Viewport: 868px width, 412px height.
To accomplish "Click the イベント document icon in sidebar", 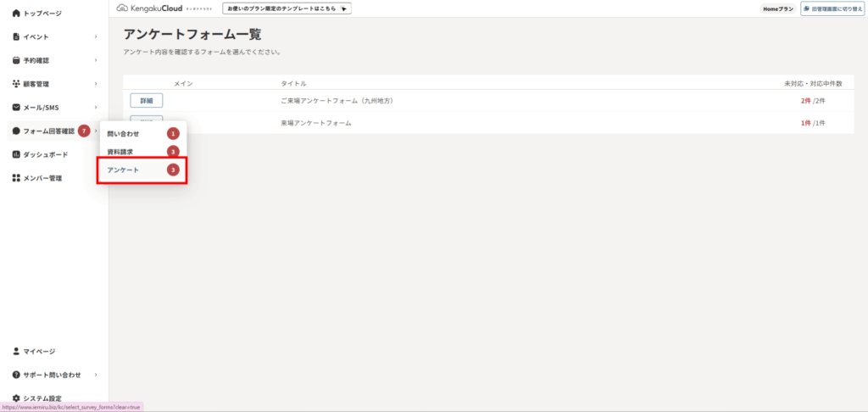I will click(x=16, y=37).
